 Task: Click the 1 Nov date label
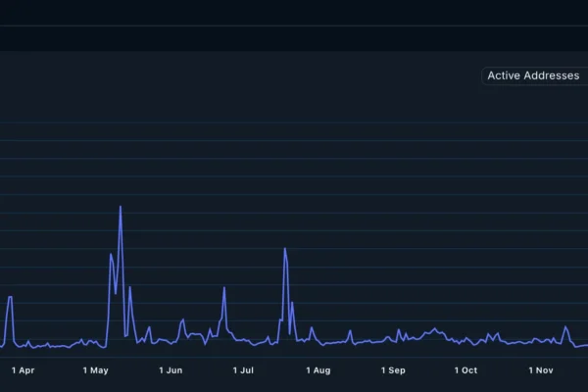(x=541, y=370)
